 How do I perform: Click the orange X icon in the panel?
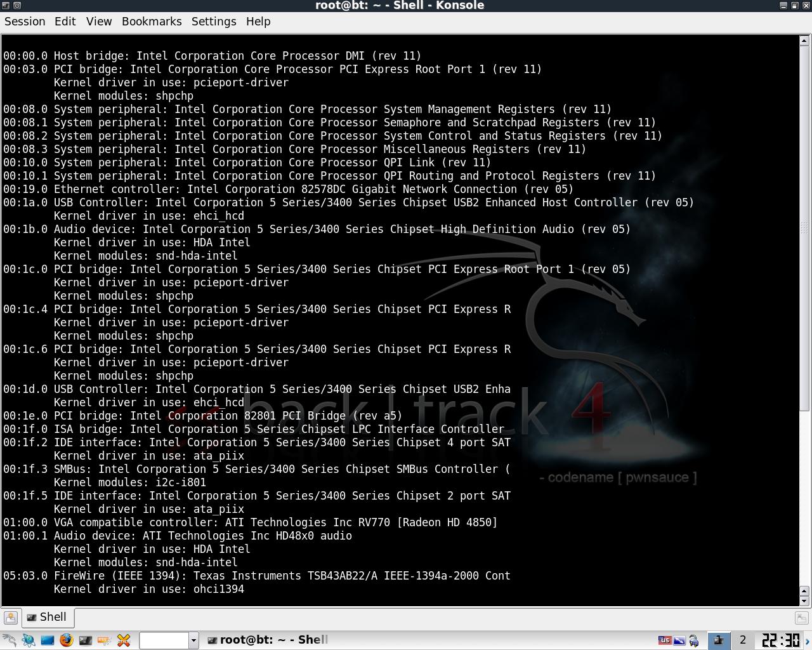[x=124, y=640]
